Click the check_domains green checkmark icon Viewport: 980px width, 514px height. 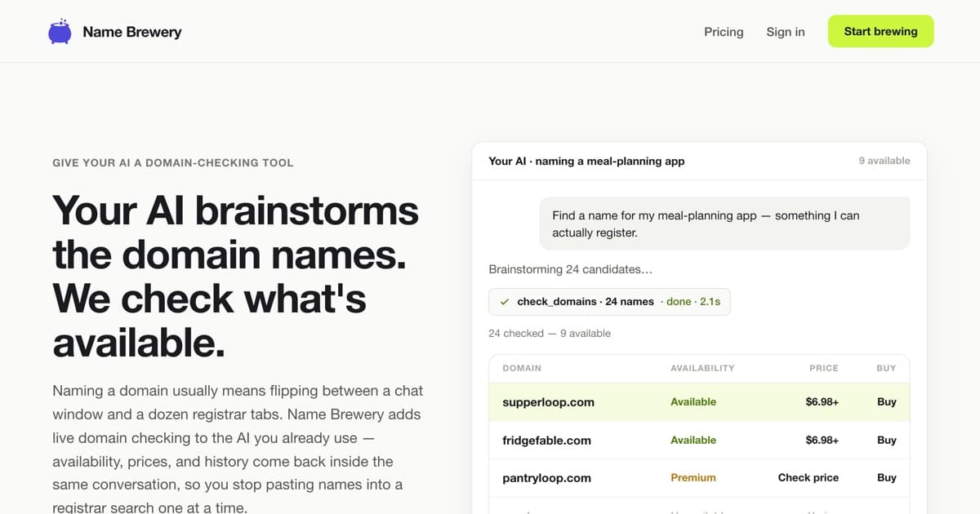tap(505, 302)
